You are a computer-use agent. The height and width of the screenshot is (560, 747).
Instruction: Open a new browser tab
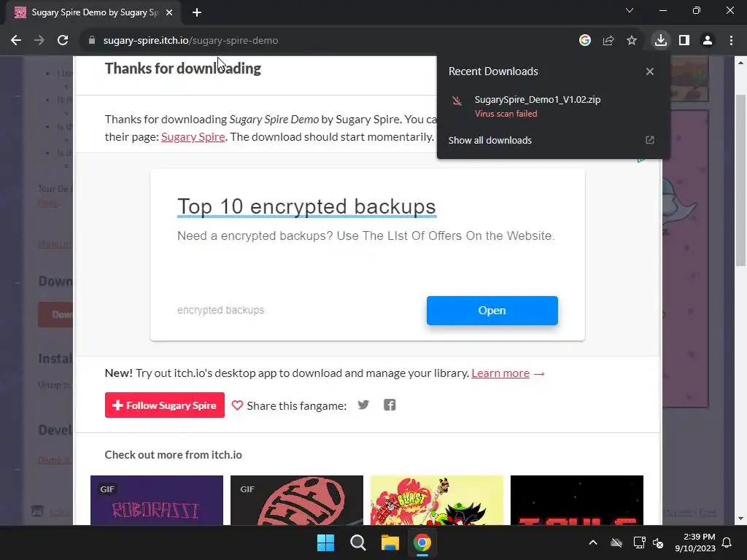coord(197,12)
